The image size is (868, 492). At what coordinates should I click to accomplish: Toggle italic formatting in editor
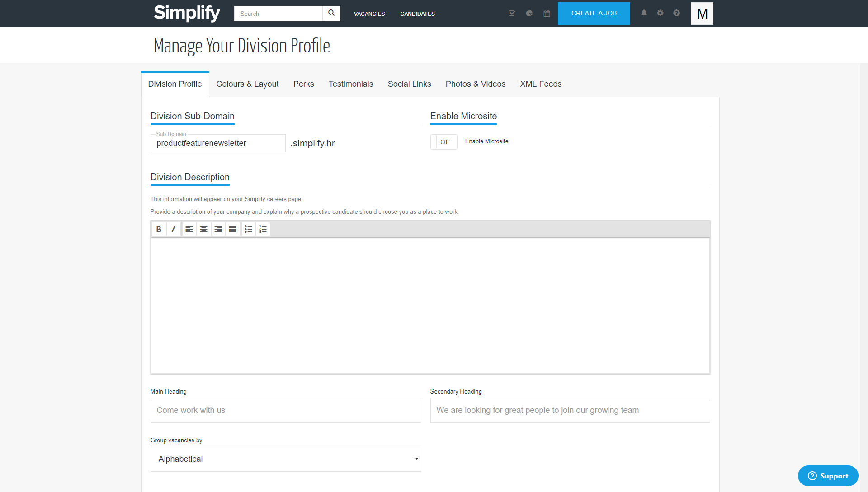coord(173,229)
